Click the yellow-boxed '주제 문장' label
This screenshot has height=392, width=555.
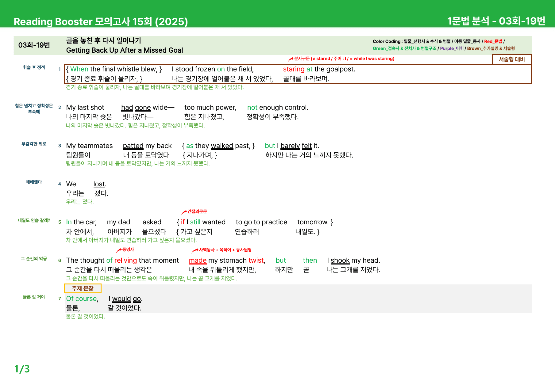click(83, 288)
